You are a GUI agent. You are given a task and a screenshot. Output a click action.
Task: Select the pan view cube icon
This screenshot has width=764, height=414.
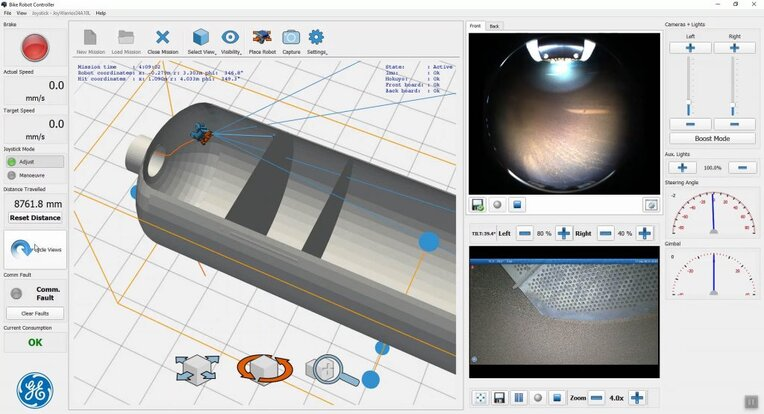196,368
